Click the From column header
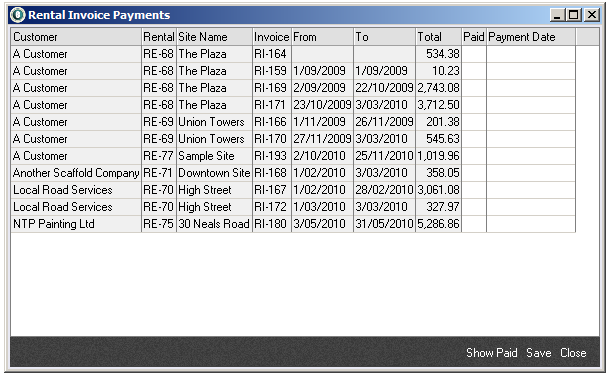The height and width of the screenshot is (376, 609). [322, 37]
